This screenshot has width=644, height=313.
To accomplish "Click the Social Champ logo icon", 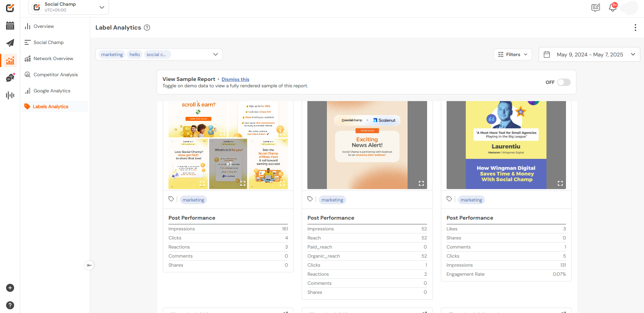I will pos(10,8).
